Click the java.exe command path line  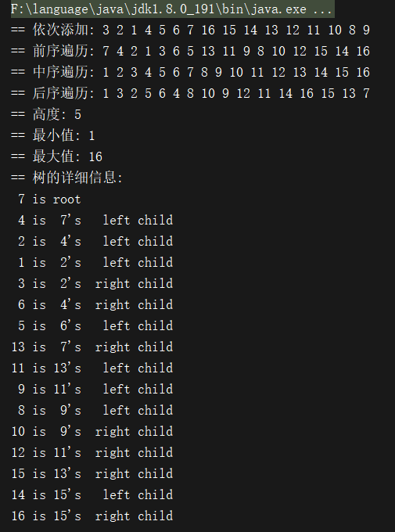tap(172, 9)
